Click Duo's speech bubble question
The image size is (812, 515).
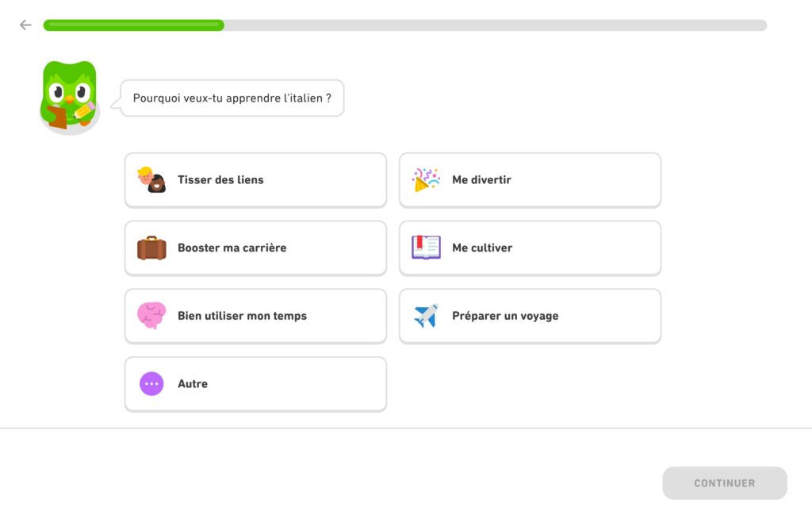click(x=231, y=98)
